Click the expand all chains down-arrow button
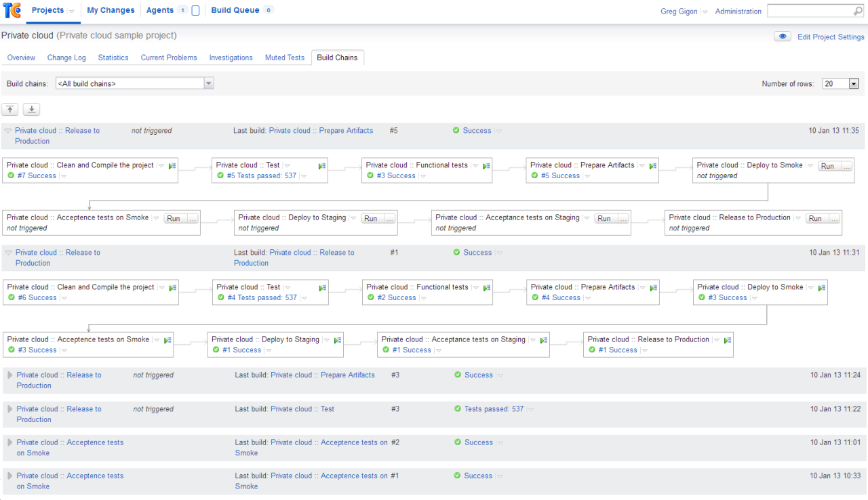This screenshot has width=868, height=500. point(32,109)
